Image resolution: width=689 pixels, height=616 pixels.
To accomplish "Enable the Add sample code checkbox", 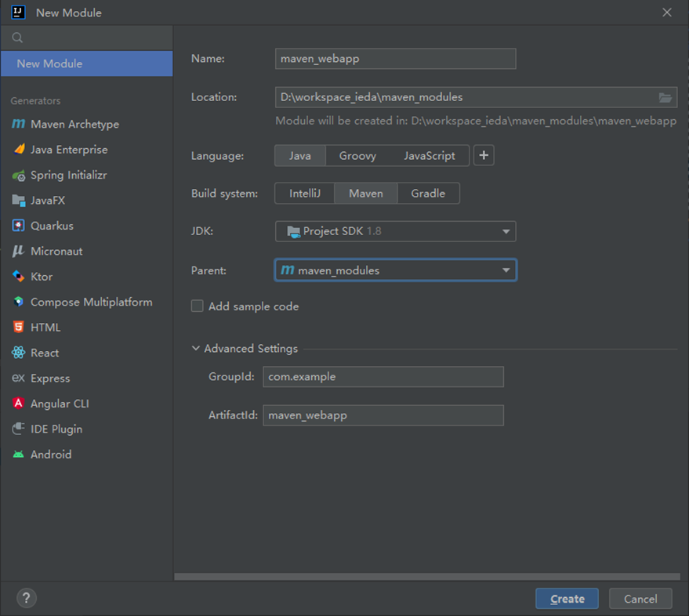I will pyautogui.click(x=198, y=306).
